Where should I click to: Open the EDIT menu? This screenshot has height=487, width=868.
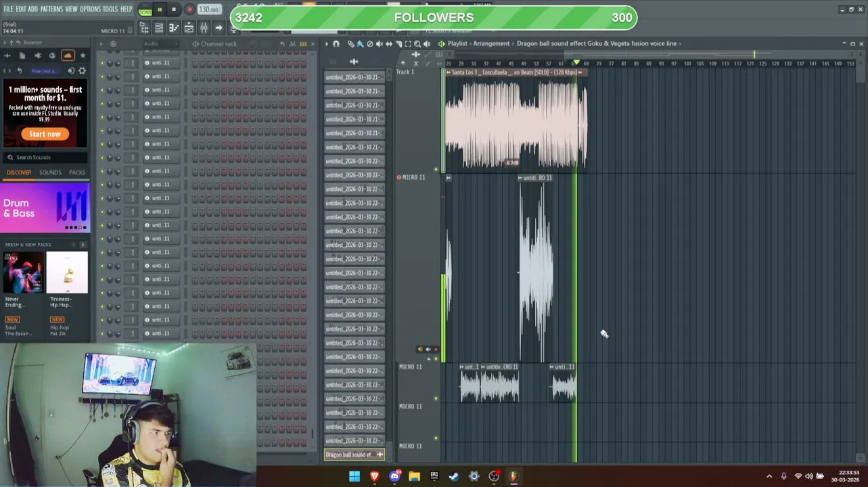coord(20,9)
